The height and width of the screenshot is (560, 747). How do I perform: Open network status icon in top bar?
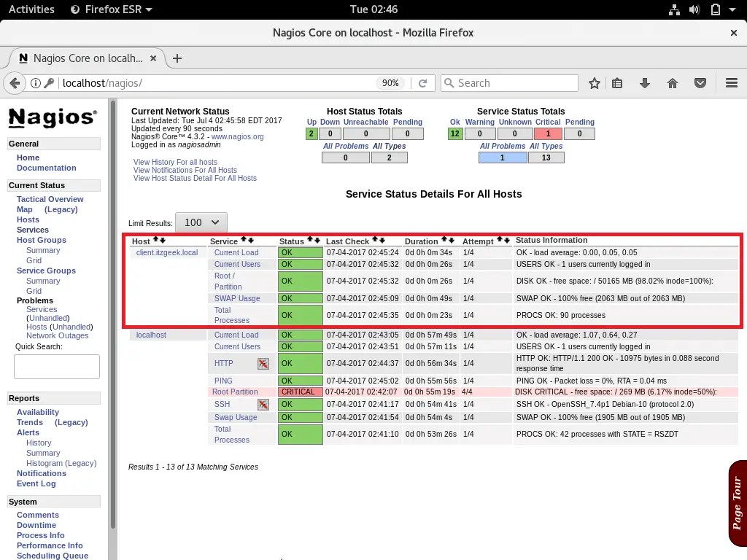[674, 9]
